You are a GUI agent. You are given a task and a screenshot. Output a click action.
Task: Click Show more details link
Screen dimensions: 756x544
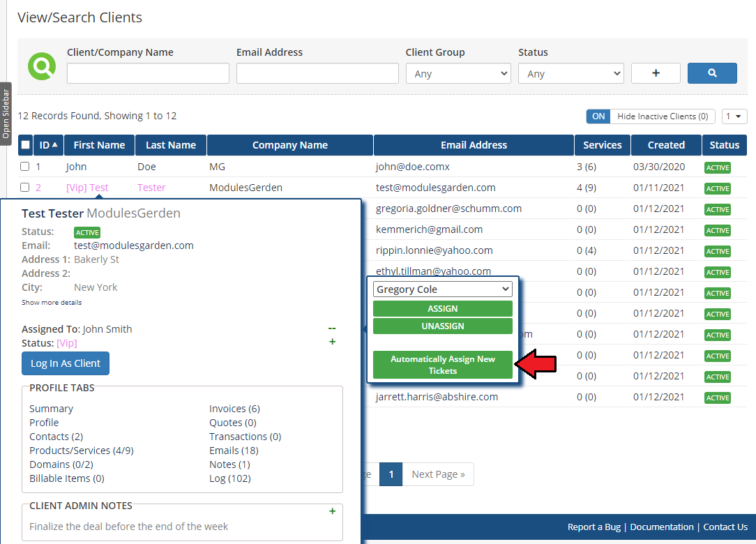52,303
